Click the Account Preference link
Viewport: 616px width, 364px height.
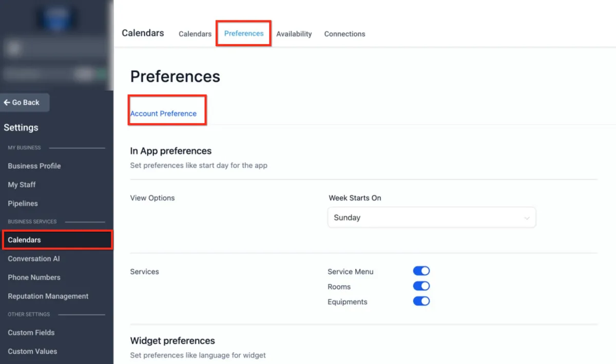(163, 113)
